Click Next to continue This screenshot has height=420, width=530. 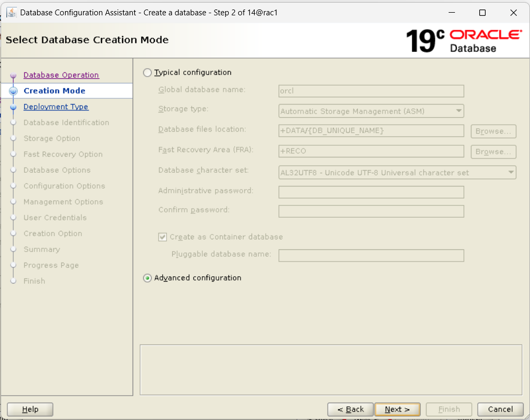[397, 409]
